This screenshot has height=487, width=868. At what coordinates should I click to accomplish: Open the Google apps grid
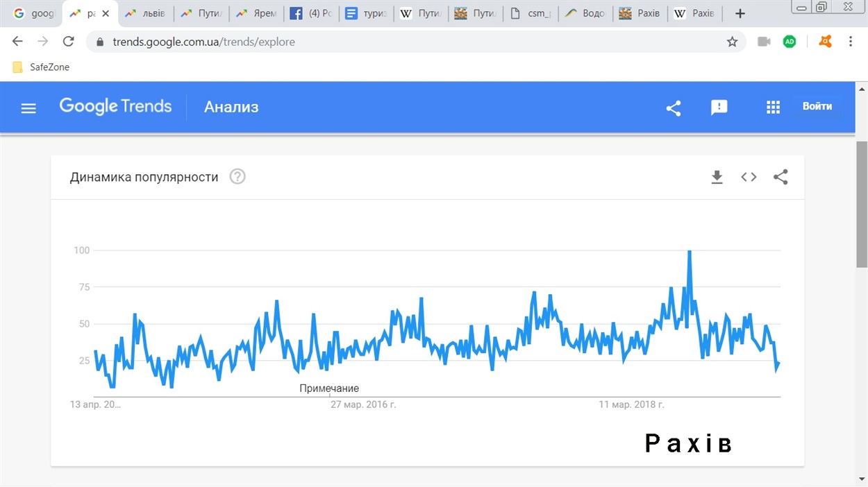coord(773,108)
